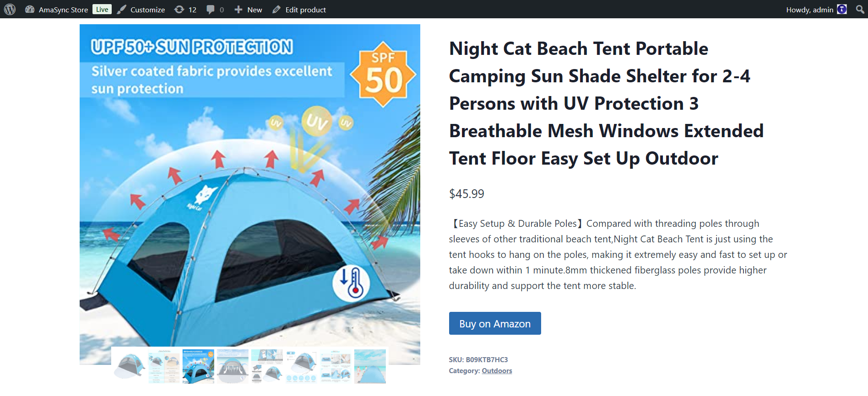The height and width of the screenshot is (396, 868).
Task: Click the admin user avatar
Action: pyautogui.click(x=842, y=10)
